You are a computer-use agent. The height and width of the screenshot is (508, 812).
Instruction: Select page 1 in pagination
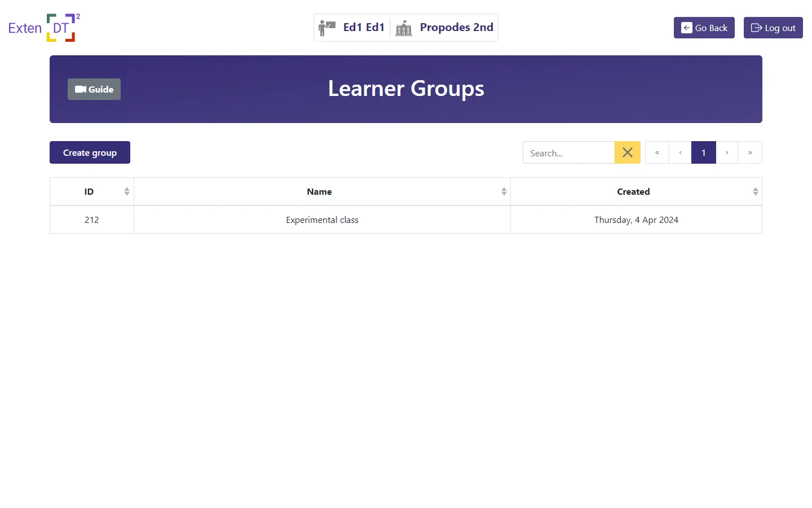[703, 152]
